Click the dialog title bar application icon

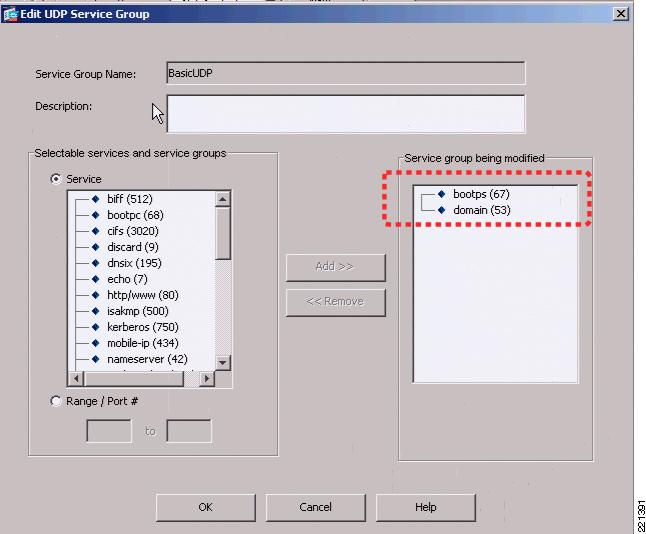[x=10, y=14]
